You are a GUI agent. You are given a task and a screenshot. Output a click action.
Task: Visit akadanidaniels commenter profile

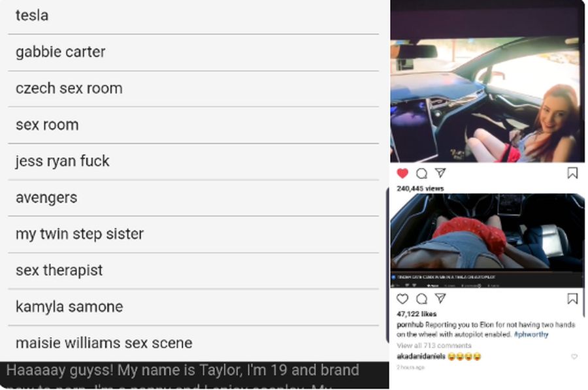[421, 356]
